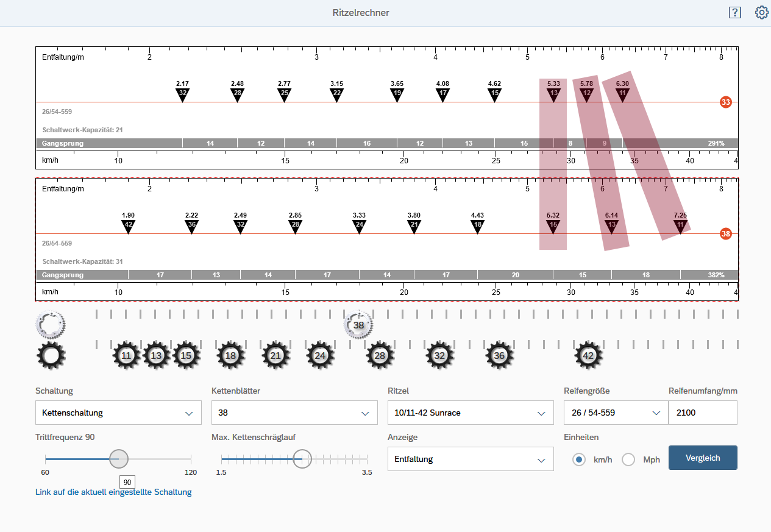Screen dimensions: 771x532
Task: Select the 42-tooth sprocket icon
Action: click(x=588, y=355)
